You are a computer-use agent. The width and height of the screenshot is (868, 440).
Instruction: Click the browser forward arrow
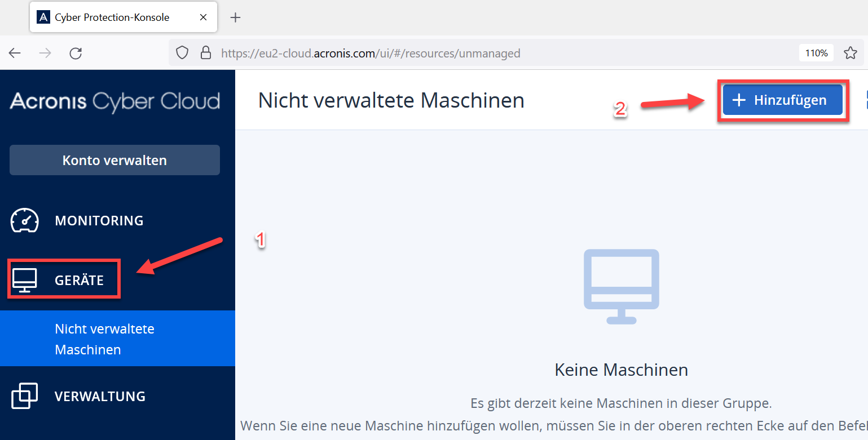click(x=45, y=53)
